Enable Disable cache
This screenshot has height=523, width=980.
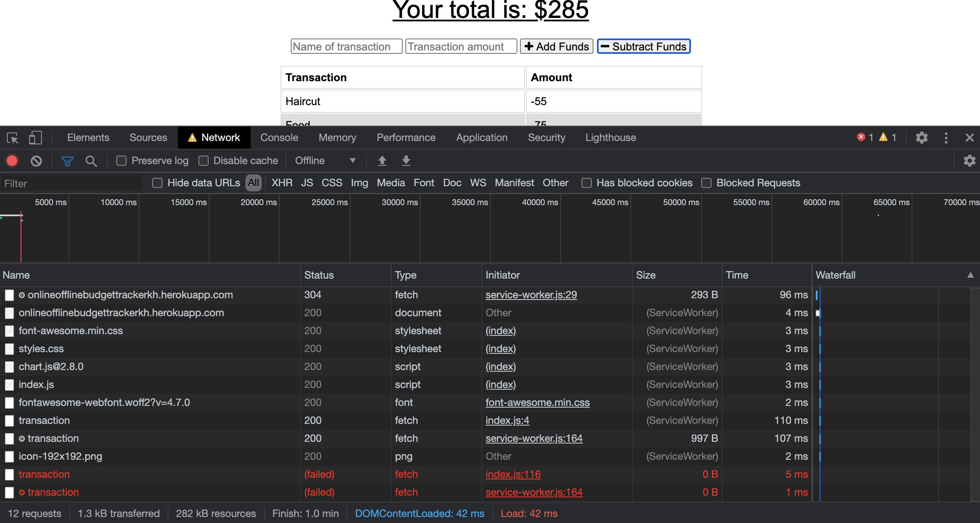pyautogui.click(x=204, y=161)
